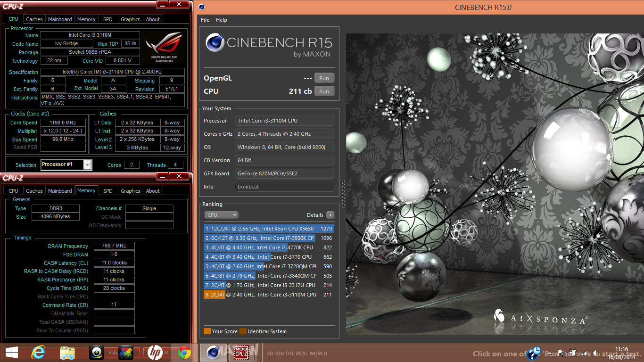Viewport: 644px width, 362px height.
Task: Switch to Mainboard tab in top CPU-Z window
Action: 60,19
